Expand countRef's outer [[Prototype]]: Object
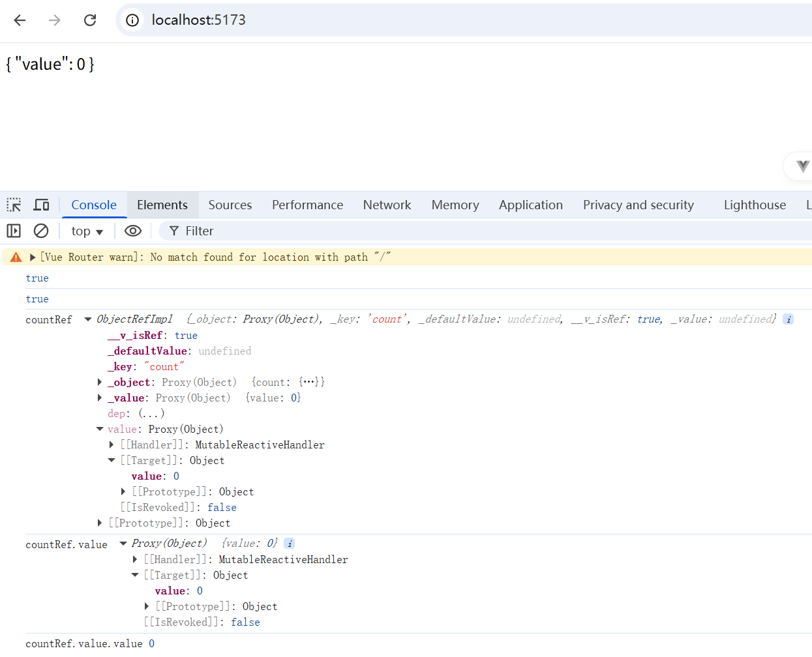The height and width of the screenshot is (657, 812). coord(100,523)
